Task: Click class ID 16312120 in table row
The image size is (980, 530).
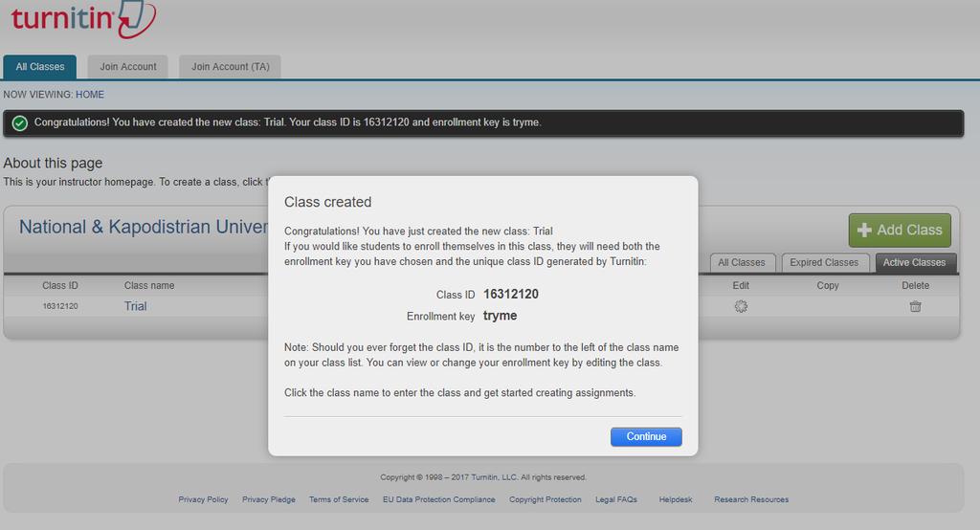Action: (60, 306)
